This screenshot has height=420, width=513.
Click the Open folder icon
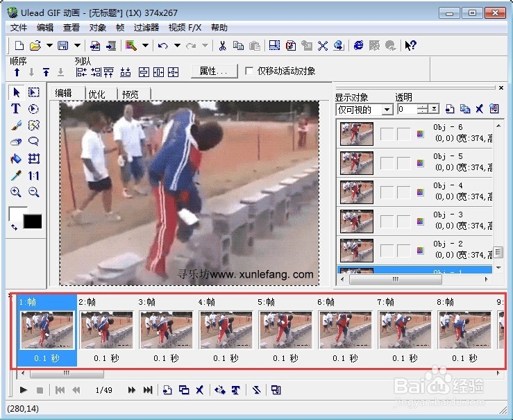click(35, 45)
